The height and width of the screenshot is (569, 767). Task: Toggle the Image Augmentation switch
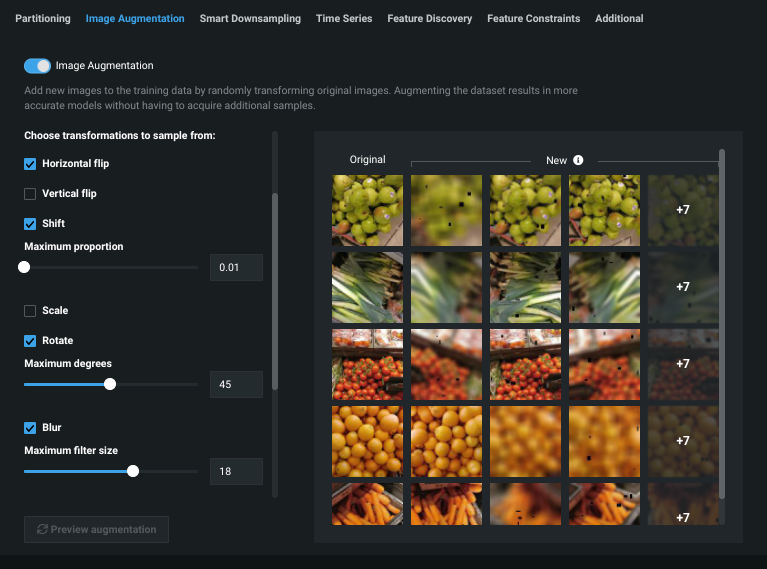click(38, 66)
